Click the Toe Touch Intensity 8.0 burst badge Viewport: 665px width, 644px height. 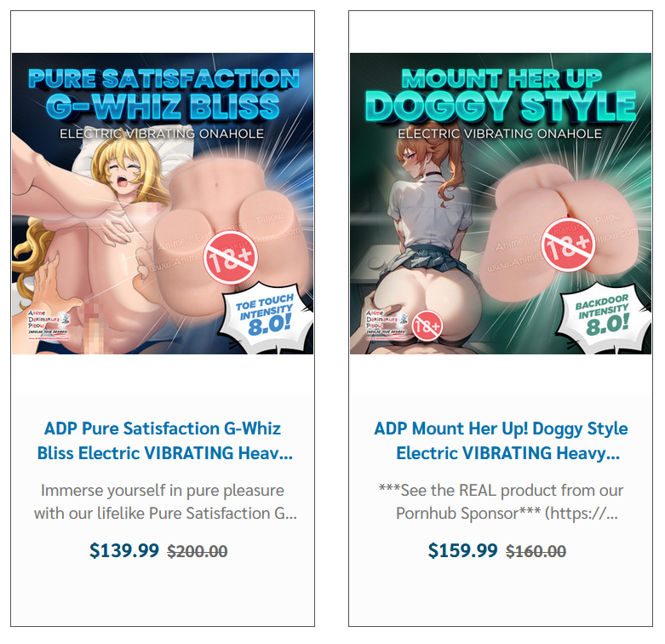click(x=267, y=317)
